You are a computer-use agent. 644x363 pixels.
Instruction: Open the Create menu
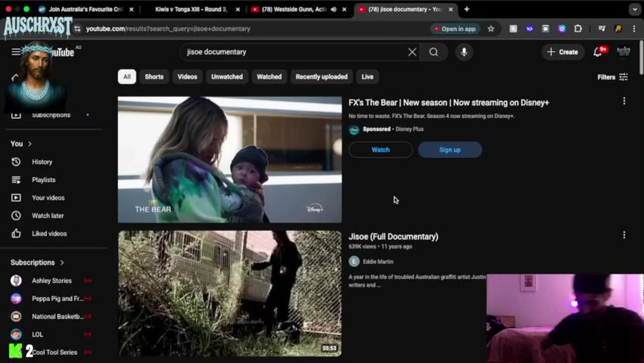pyautogui.click(x=562, y=52)
